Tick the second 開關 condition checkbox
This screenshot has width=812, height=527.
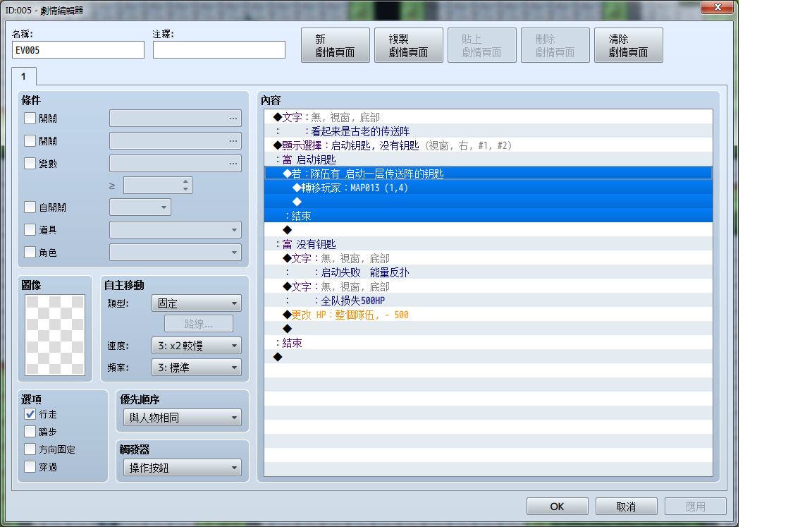(30, 141)
